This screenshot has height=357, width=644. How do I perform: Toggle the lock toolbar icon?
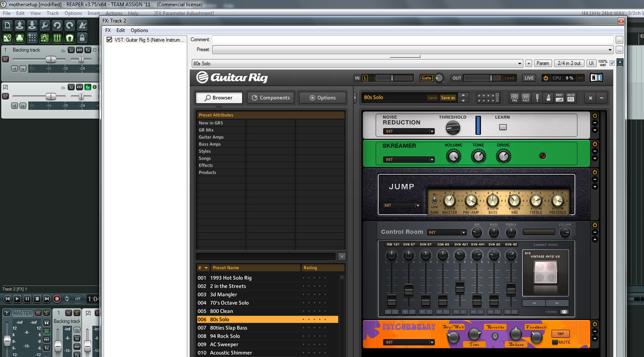(82, 38)
